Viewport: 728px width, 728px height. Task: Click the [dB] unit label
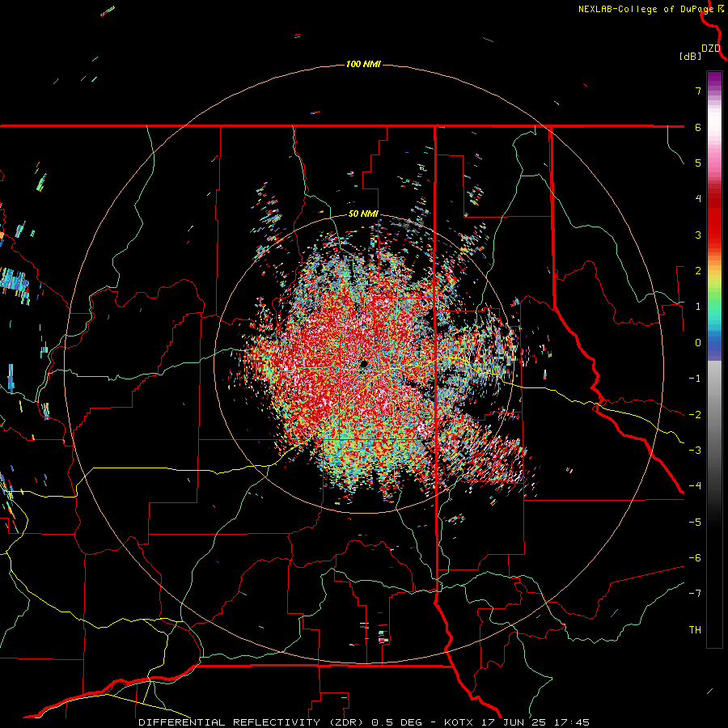[691, 56]
